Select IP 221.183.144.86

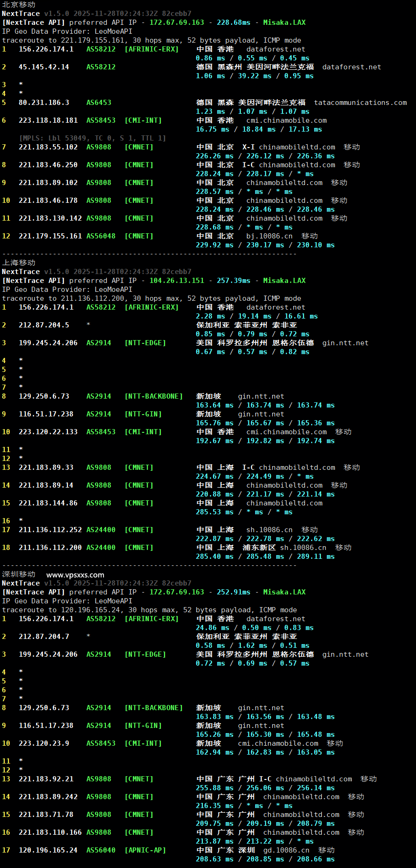[x=48, y=503]
